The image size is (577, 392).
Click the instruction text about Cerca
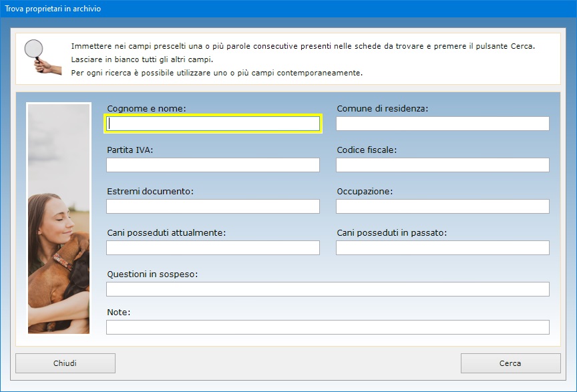303,46
